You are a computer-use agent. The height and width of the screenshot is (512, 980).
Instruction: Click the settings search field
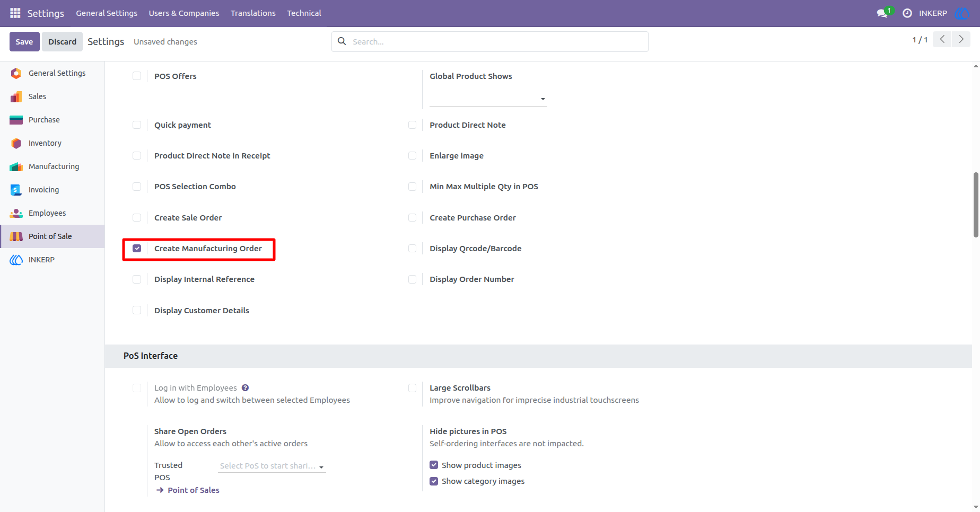[489, 41]
